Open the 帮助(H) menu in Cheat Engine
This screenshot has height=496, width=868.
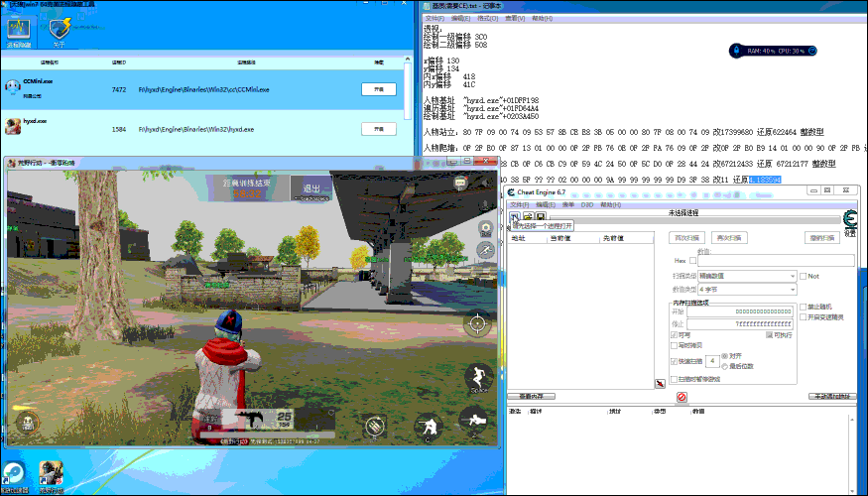pos(608,204)
